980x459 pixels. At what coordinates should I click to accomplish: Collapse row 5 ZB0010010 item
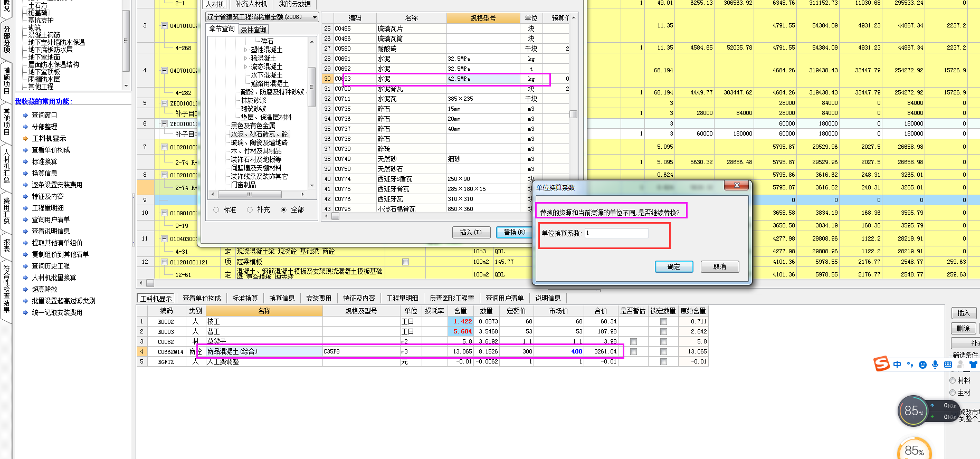pyautogui.click(x=164, y=103)
